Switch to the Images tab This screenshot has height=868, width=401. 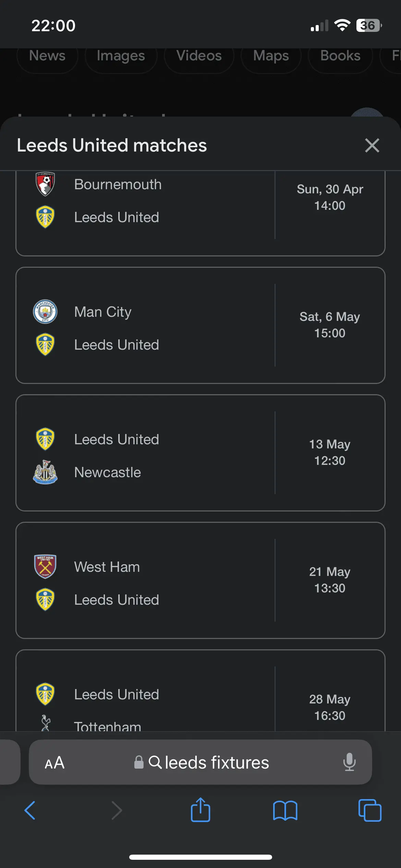[121, 56]
